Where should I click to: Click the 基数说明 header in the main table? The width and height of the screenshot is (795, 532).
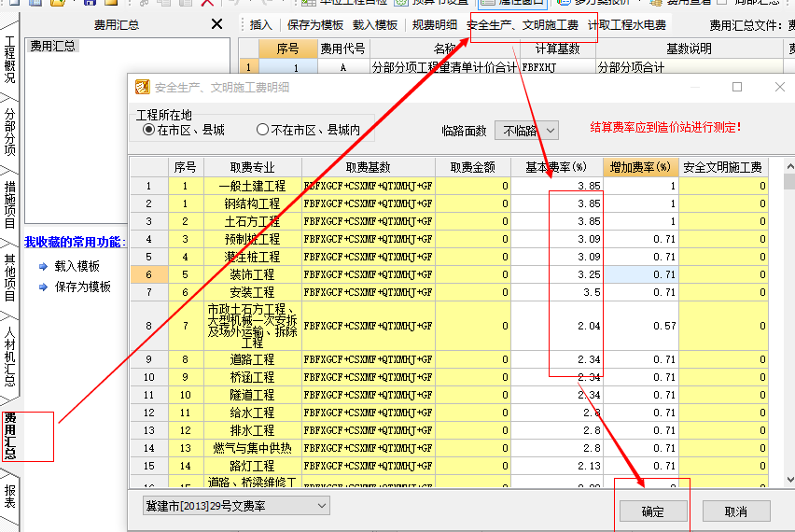click(x=689, y=49)
